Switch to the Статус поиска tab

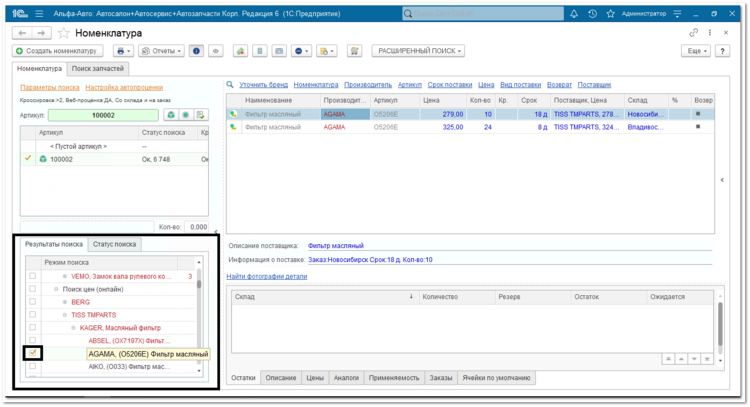(x=114, y=244)
